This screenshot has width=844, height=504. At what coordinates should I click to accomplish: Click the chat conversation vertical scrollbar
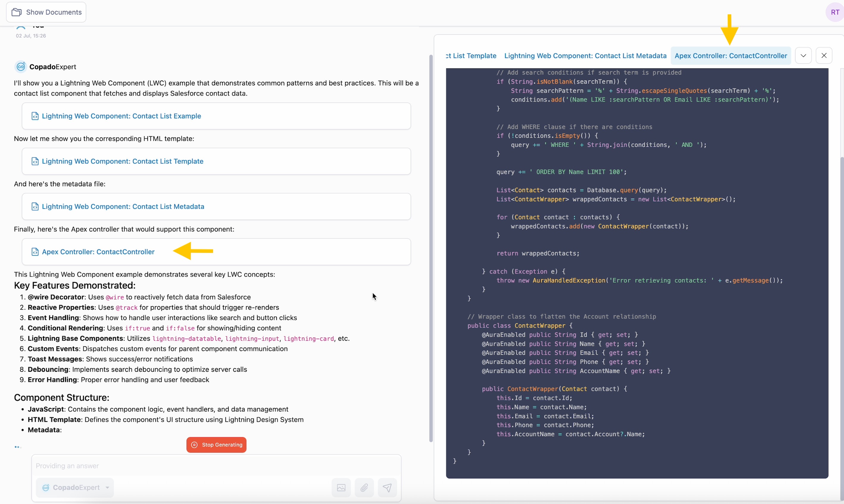431,248
